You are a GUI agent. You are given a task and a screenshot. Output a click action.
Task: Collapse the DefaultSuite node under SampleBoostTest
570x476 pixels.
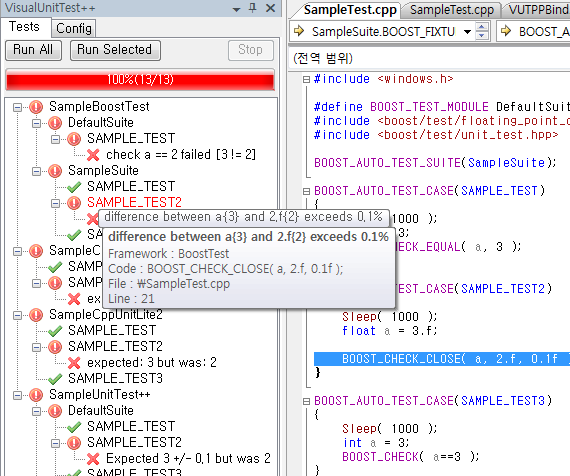click(36, 123)
